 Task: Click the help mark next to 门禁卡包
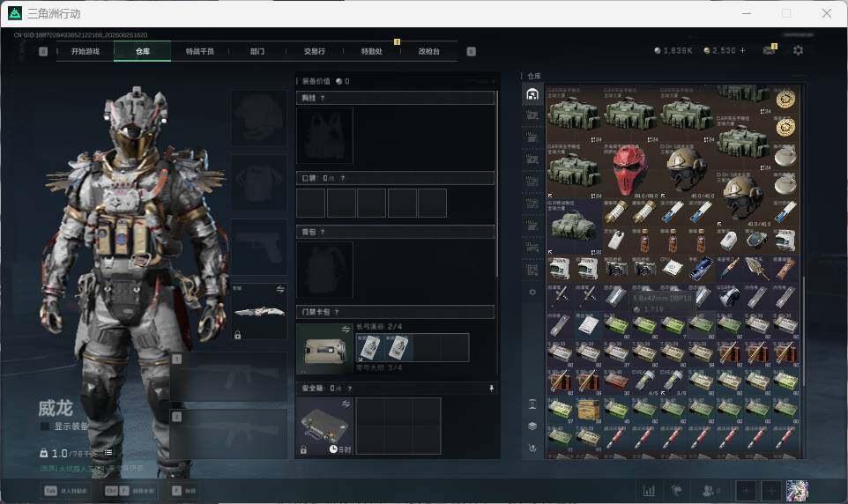pyautogui.click(x=337, y=312)
